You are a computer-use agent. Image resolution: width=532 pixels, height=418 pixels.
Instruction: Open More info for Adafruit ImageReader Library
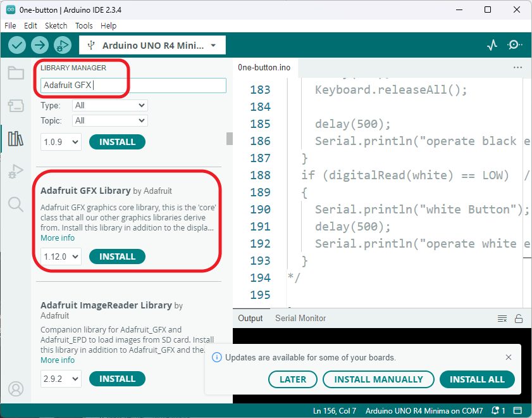[x=58, y=360]
